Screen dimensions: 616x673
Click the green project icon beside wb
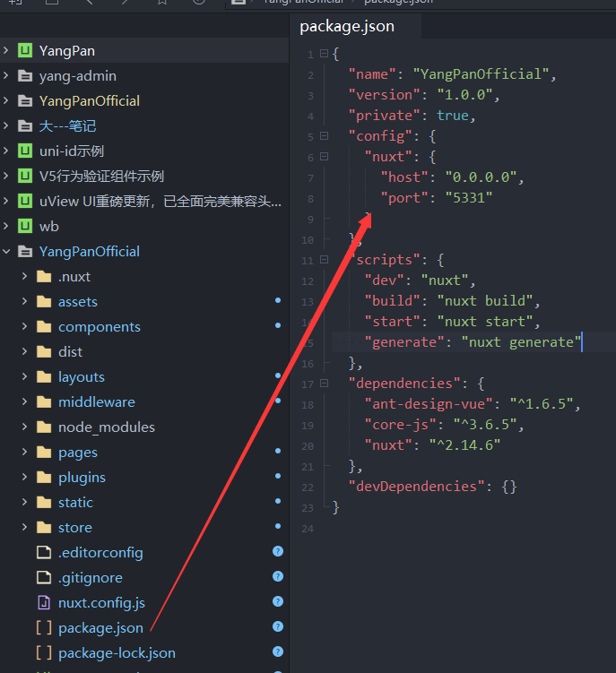click(25, 226)
